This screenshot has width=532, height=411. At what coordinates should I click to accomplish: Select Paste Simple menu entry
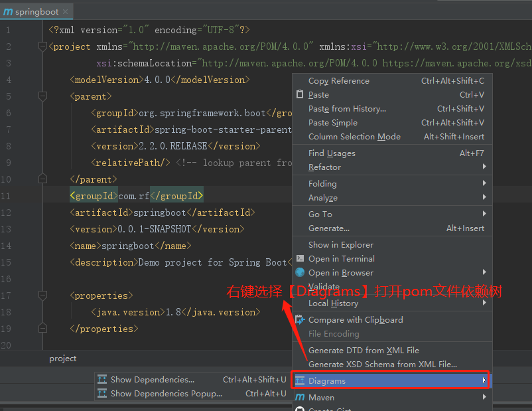coord(392,123)
